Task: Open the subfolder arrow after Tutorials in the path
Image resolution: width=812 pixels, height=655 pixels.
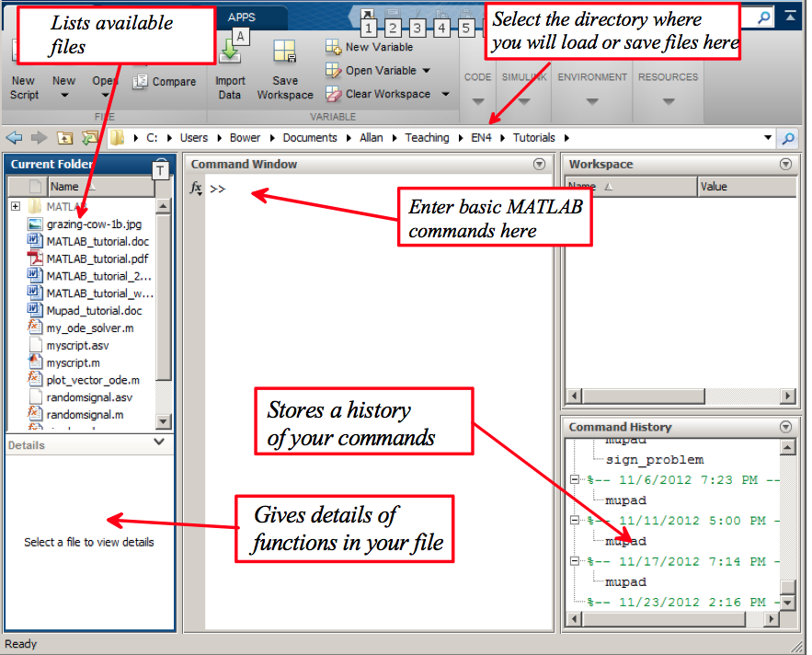Action: (566, 138)
